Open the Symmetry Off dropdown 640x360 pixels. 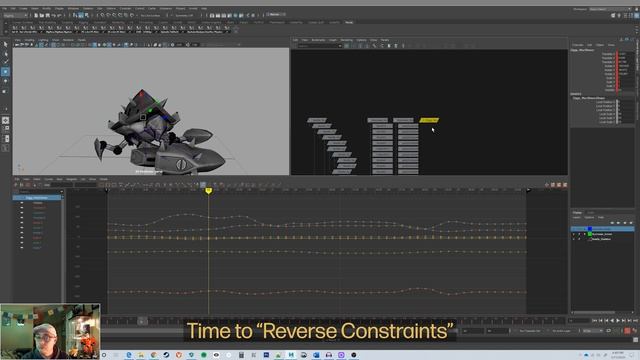tap(184, 16)
